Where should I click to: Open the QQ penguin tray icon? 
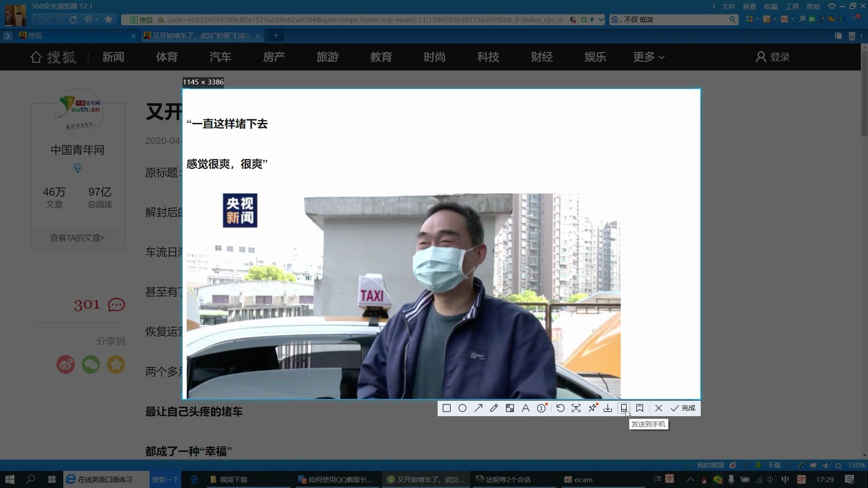(704, 480)
